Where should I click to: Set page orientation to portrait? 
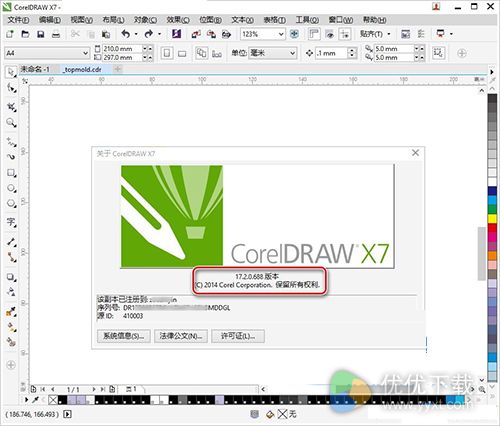[x=167, y=53]
